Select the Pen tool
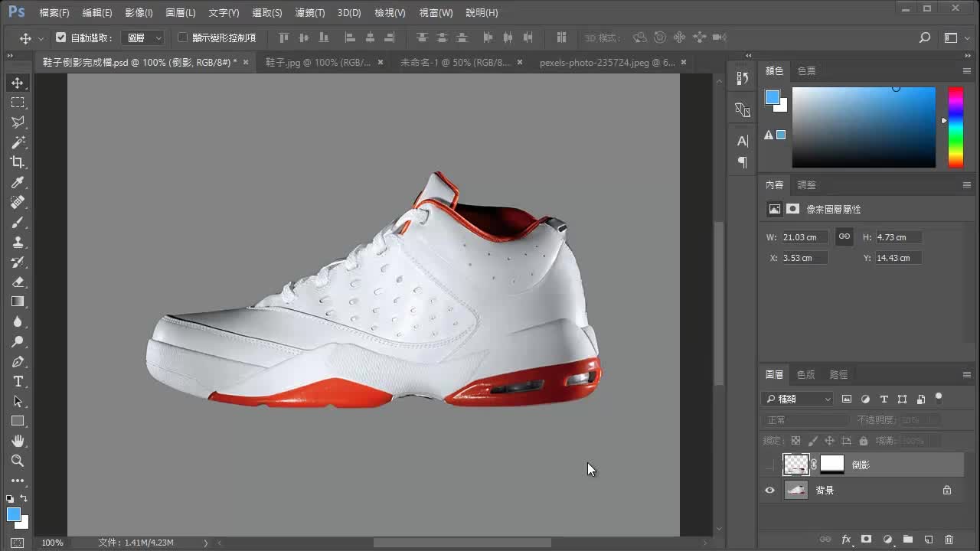The height and width of the screenshot is (551, 980). 18,361
